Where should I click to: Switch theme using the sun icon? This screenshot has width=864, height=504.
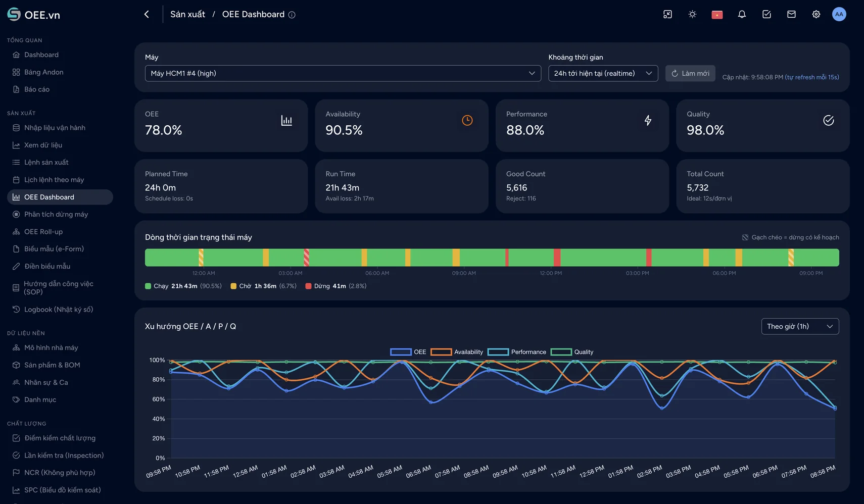pos(692,14)
